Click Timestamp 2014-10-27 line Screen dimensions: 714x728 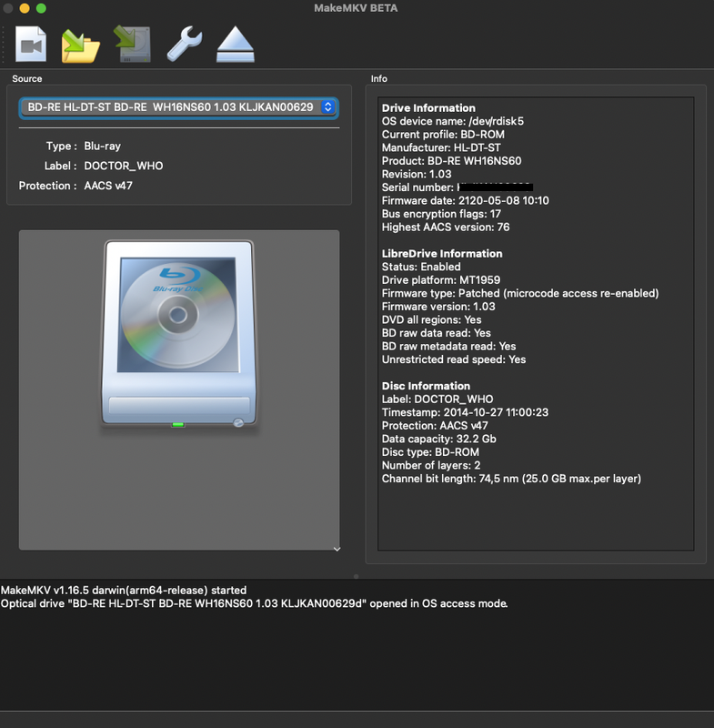pyautogui.click(x=465, y=412)
